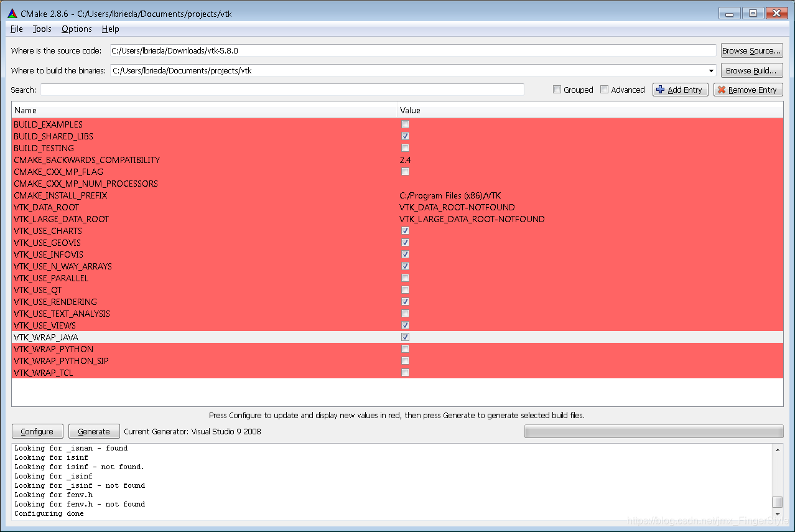Select the CMAKE_CXX_MP_NUM_PROCESSORS row name
This screenshot has width=795, height=532.
tap(86, 184)
